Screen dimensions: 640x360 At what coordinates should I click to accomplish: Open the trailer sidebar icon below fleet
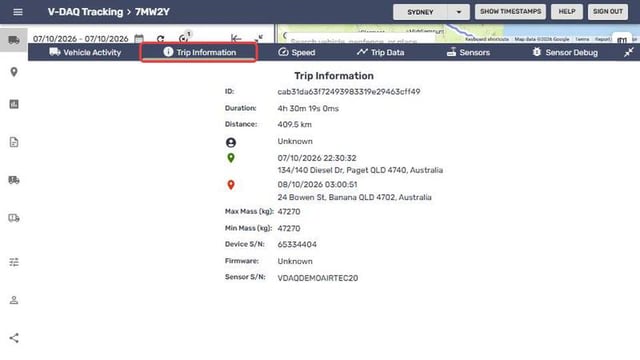coord(14,218)
